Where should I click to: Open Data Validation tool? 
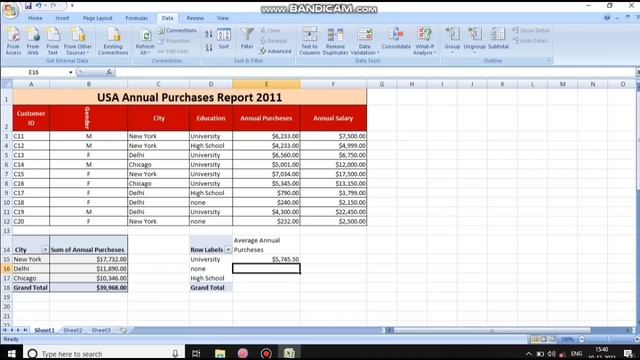(364, 41)
